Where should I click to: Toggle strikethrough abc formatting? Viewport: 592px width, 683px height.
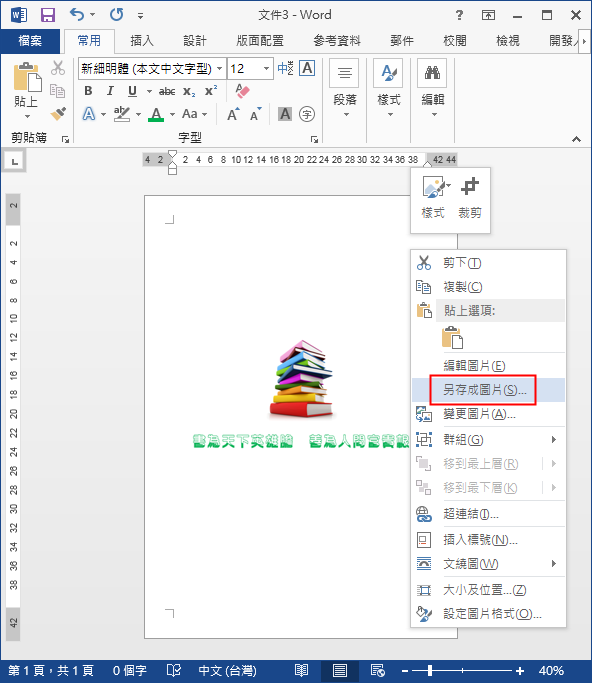[167, 91]
